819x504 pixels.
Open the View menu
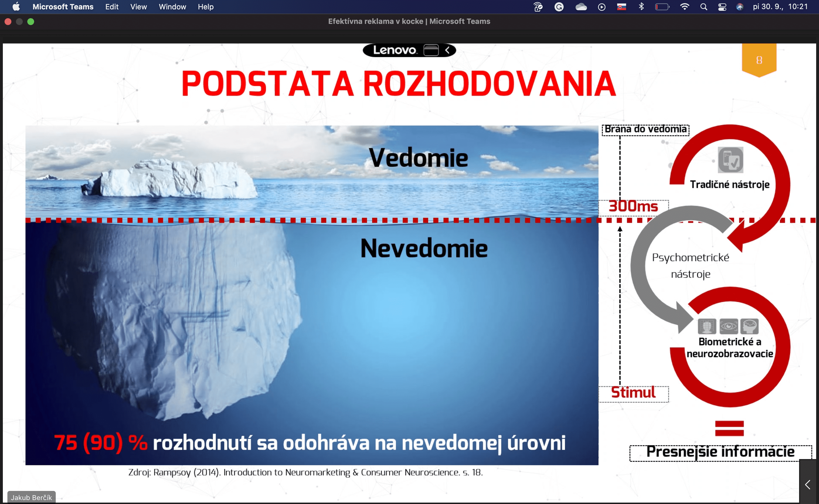click(138, 7)
